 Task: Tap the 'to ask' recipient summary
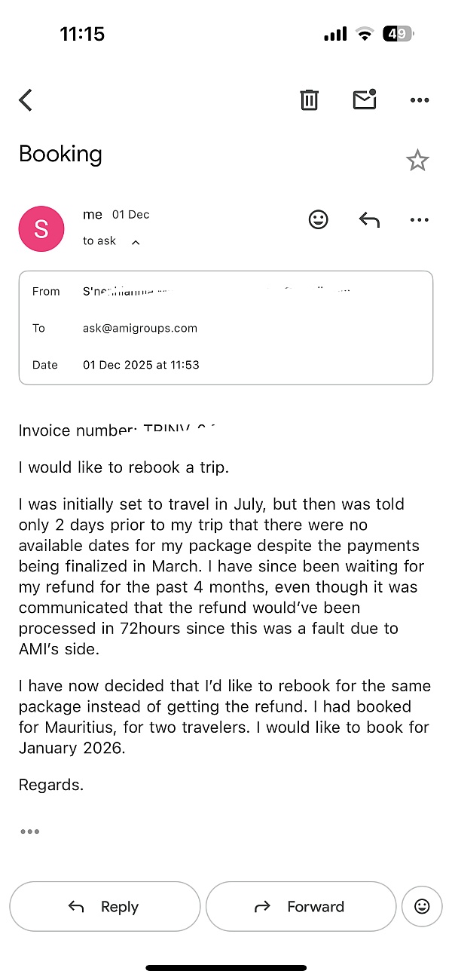point(99,241)
